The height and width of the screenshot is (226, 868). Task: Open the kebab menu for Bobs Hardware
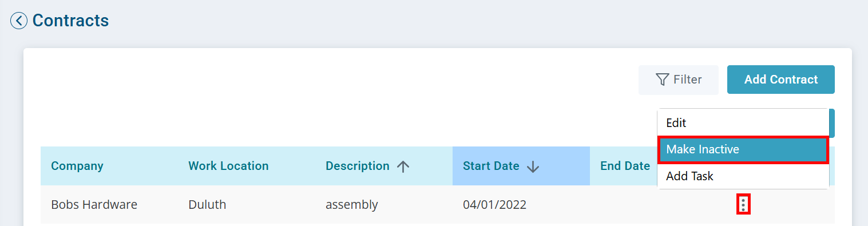tap(743, 204)
